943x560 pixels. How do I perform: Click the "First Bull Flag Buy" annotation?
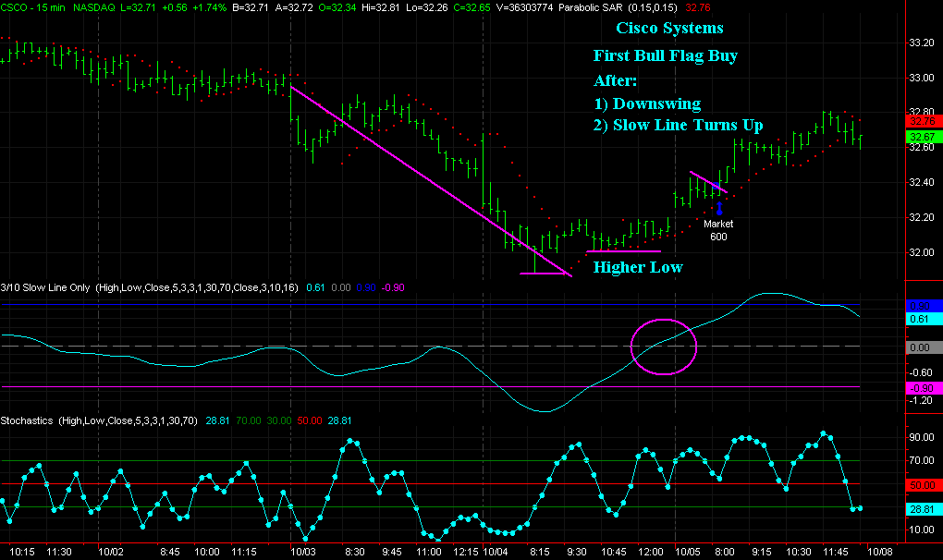coord(665,55)
